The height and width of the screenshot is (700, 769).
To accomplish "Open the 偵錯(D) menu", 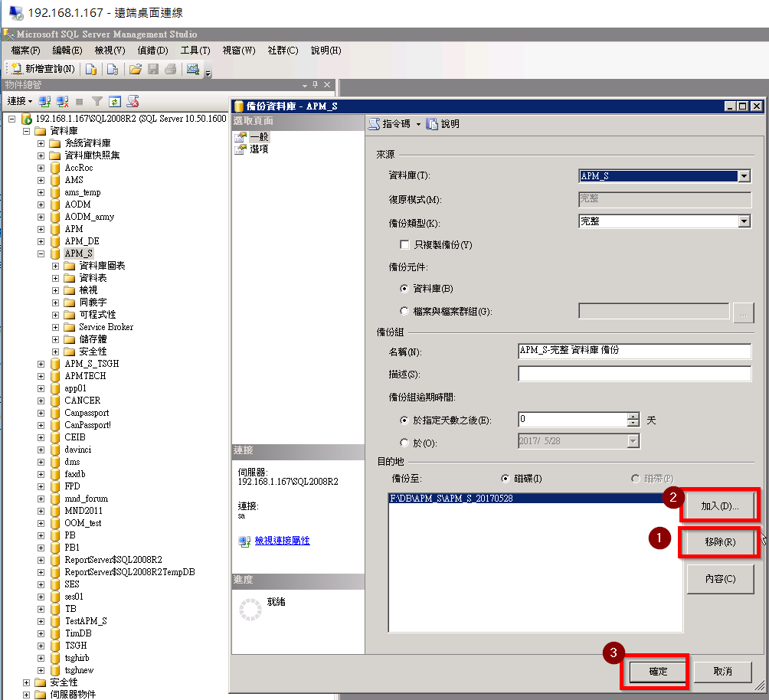I will (152, 51).
